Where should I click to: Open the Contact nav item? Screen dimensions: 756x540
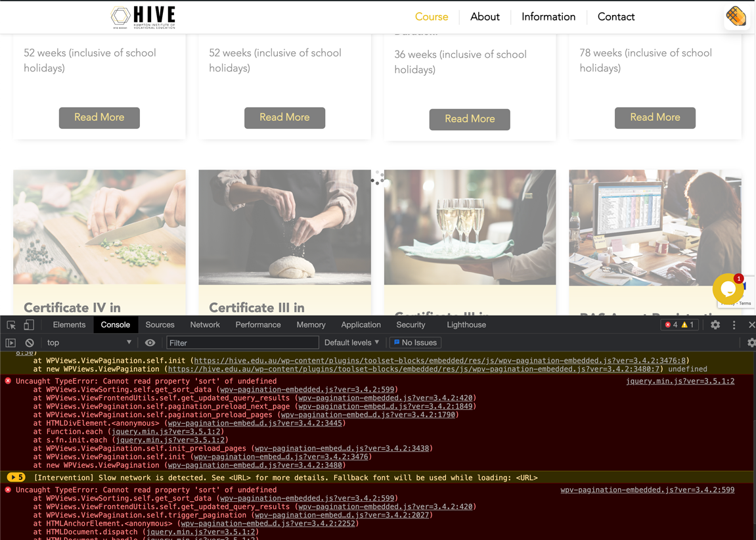coord(616,17)
